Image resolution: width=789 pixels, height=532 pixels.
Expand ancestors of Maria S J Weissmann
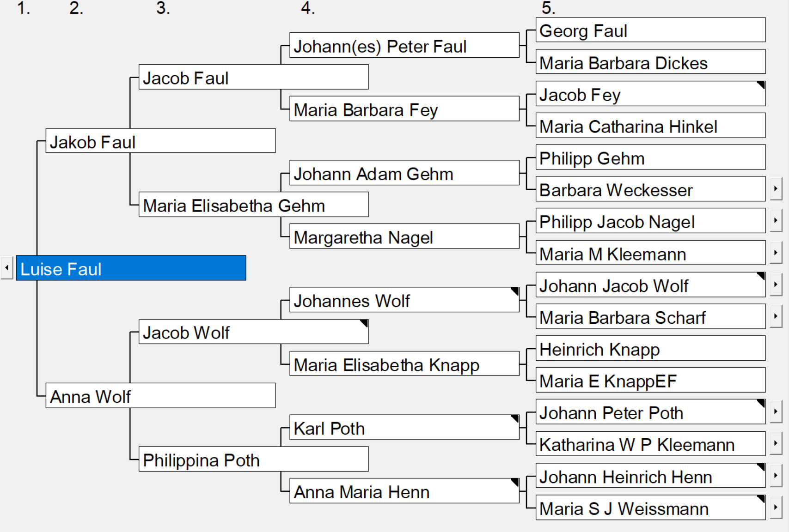pyautogui.click(x=776, y=507)
